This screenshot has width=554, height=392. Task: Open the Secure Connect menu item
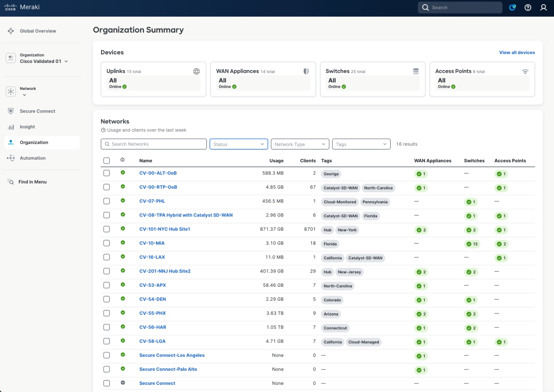click(x=38, y=111)
